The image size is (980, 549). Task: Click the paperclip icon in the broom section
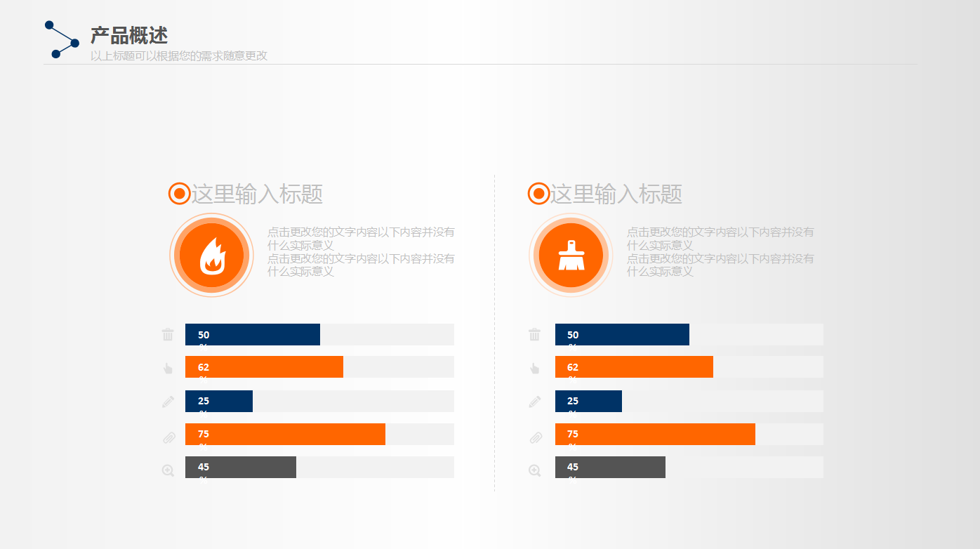(x=536, y=437)
